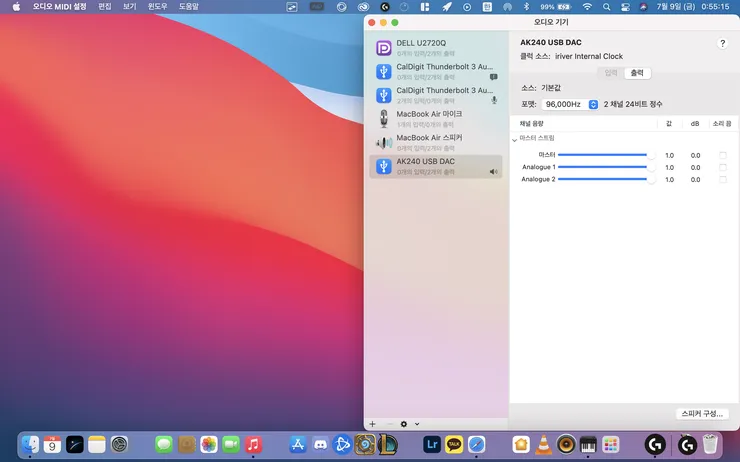
Task: Open the help question mark button
Action: [x=722, y=43]
